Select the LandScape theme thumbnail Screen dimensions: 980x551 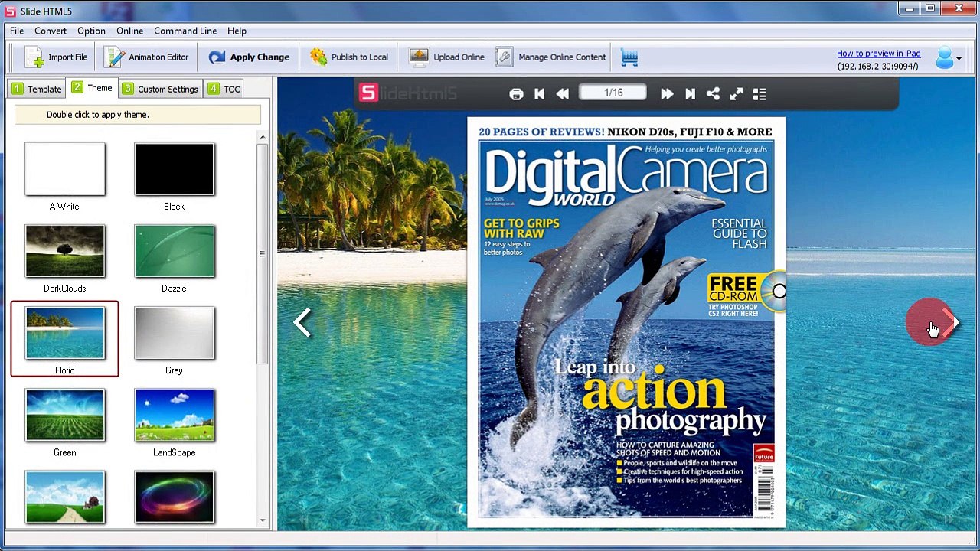coord(175,415)
